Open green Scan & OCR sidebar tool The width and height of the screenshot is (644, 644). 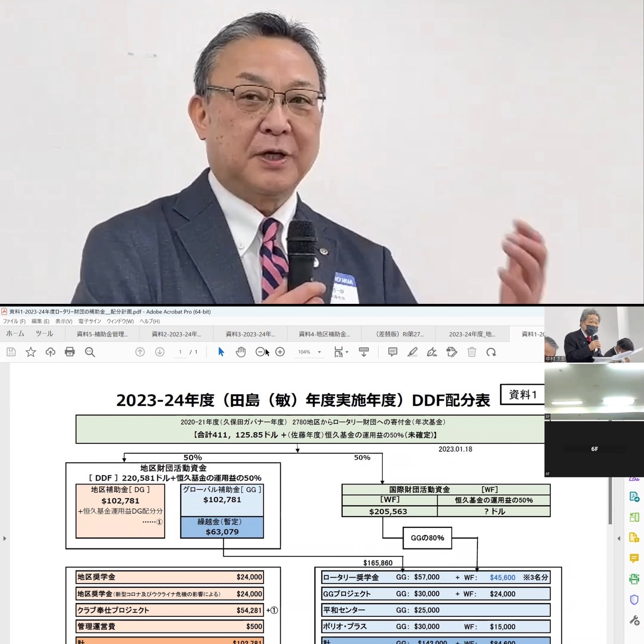pyautogui.click(x=634, y=579)
